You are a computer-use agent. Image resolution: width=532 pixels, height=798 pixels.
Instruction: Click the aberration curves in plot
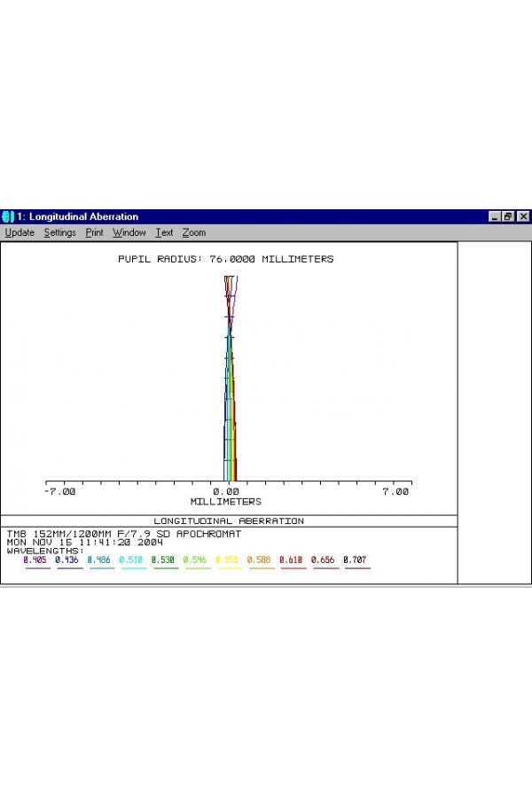[230, 381]
